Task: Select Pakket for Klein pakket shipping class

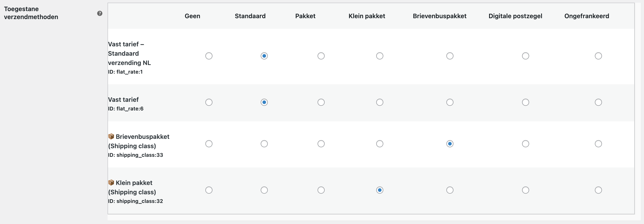Action: 321,190
